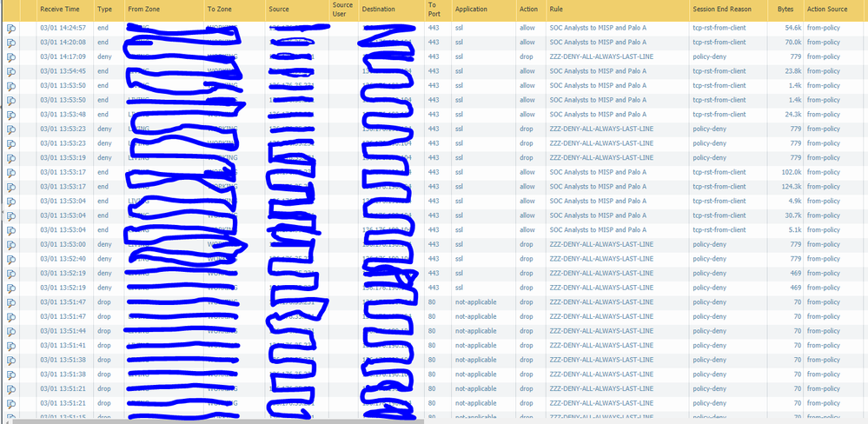Click the rule name in the 14:24:57 row
868x424 pixels.
(x=598, y=28)
